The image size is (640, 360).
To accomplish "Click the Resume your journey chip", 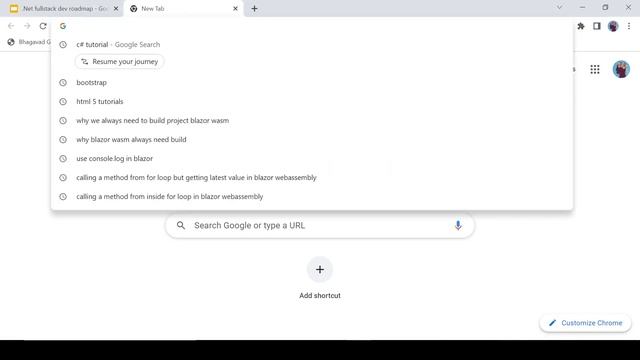I will [120, 62].
